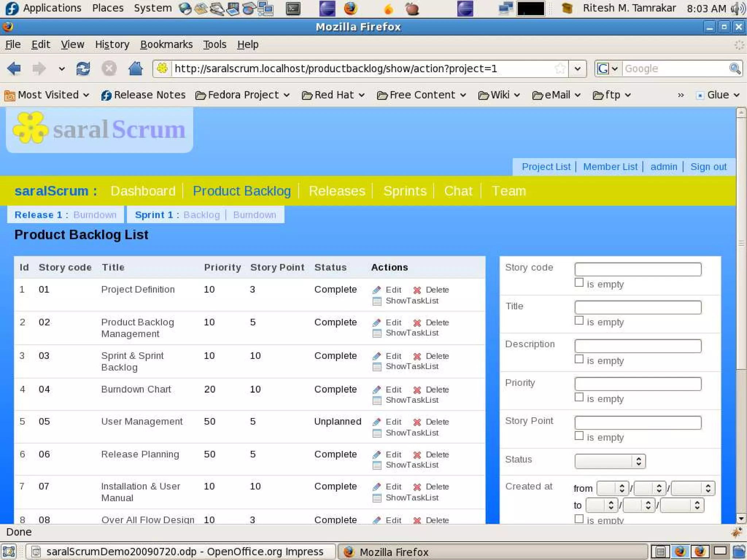
Task: Switch to the Sprints tab
Action: 405,191
